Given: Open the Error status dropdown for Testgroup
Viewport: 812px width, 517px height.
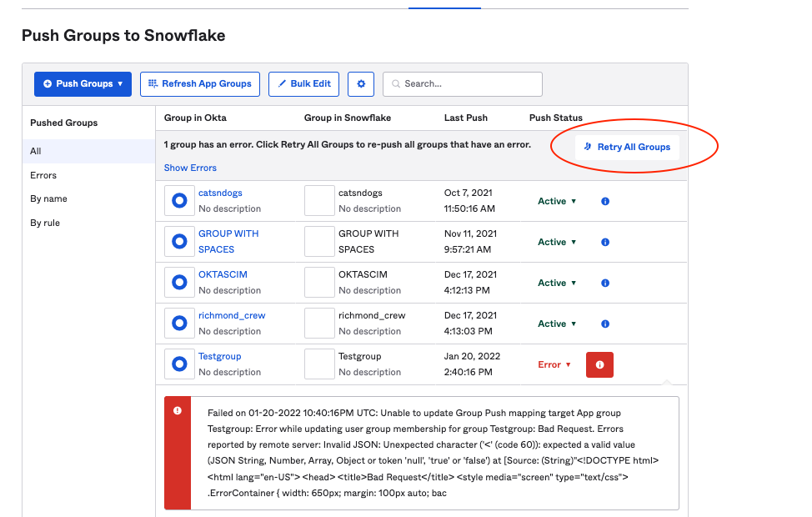Looking at the screenshot, I should click(x=554, y=364).
